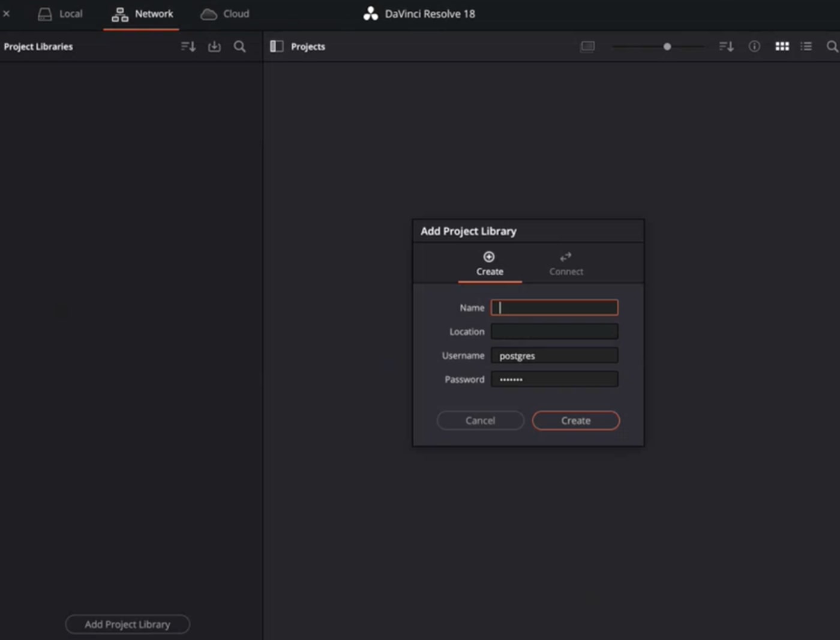840x640 pixels.
Task: Show project info icon
Action: [754, 46]
